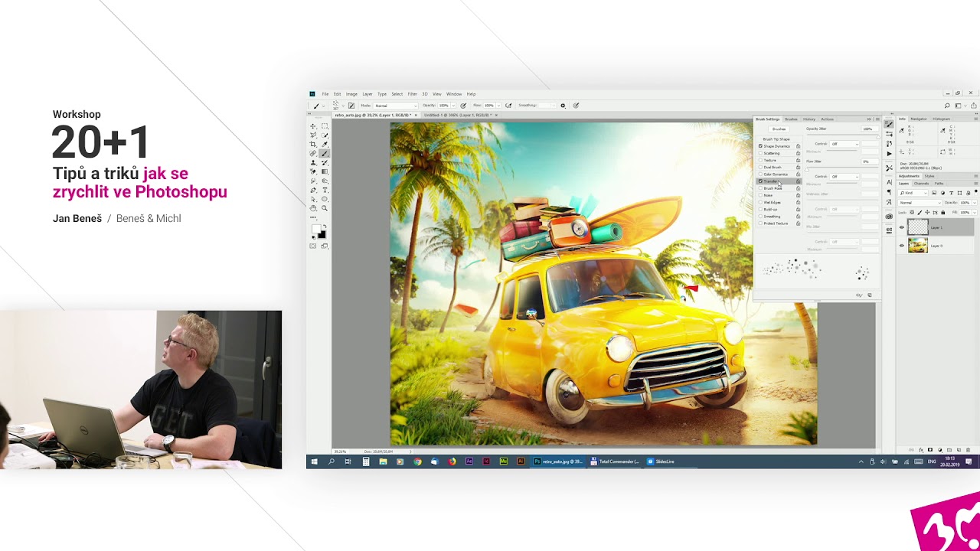
Task: Open the Opacity Jitter Control dropdown
Action: pos(844,144)
